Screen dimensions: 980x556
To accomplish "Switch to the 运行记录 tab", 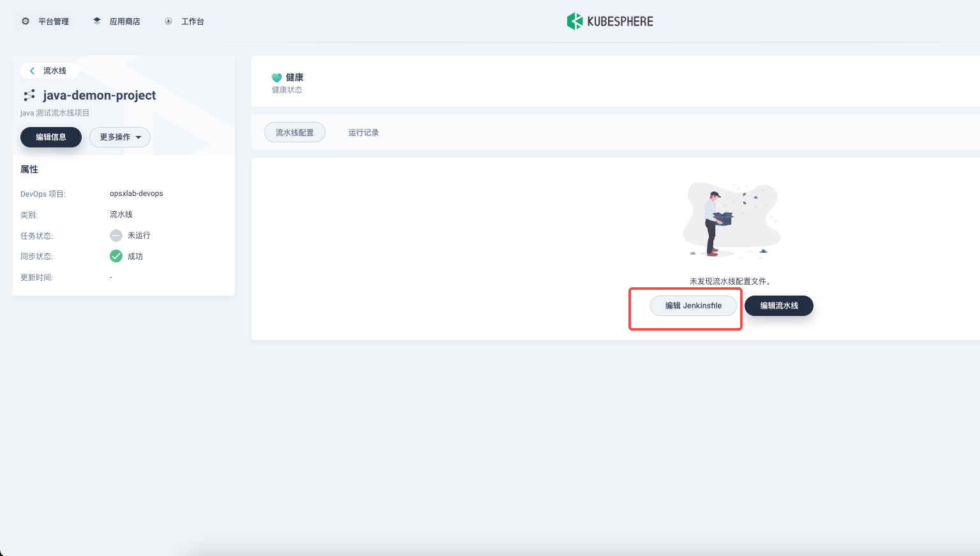I will pyautogui.click(x=364, y=132).
